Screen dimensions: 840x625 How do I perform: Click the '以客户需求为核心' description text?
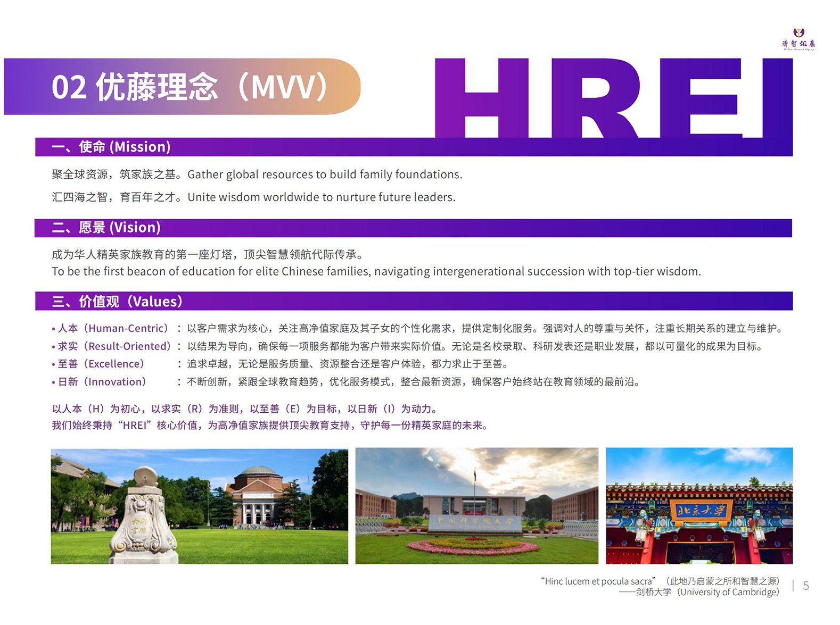(486, 329)
